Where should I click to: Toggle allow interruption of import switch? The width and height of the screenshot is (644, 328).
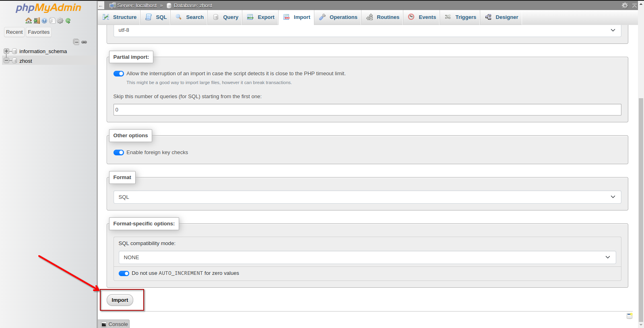119,74
